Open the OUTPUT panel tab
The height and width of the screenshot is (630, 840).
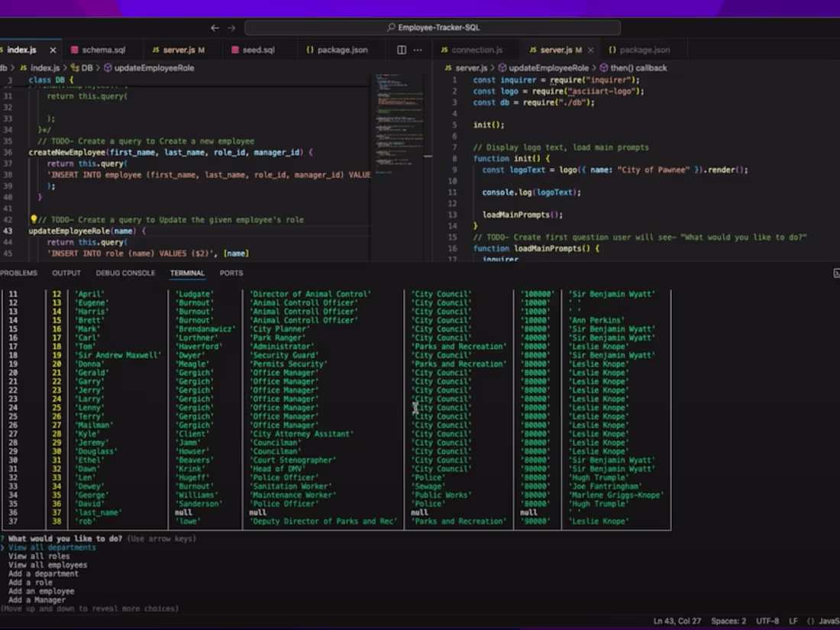coord(66,273)
